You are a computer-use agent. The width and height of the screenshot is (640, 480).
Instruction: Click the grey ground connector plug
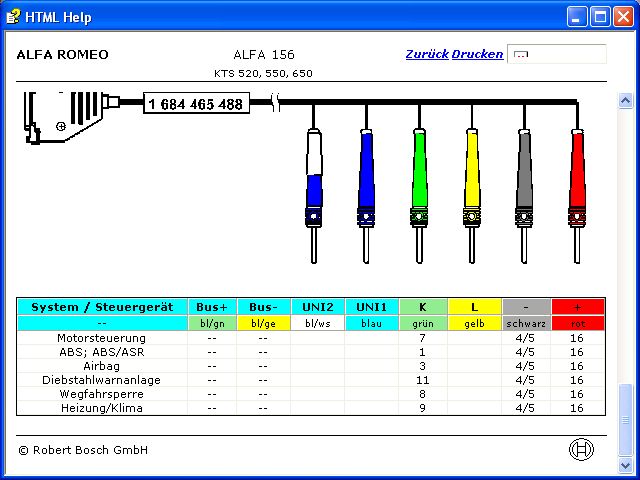point(524,180)
